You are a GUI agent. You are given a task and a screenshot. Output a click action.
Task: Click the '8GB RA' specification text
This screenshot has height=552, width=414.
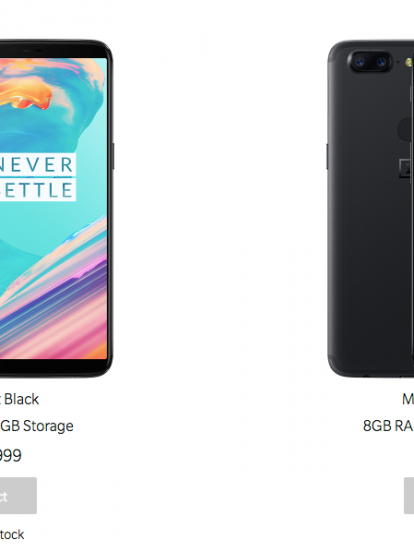(388, 426)
